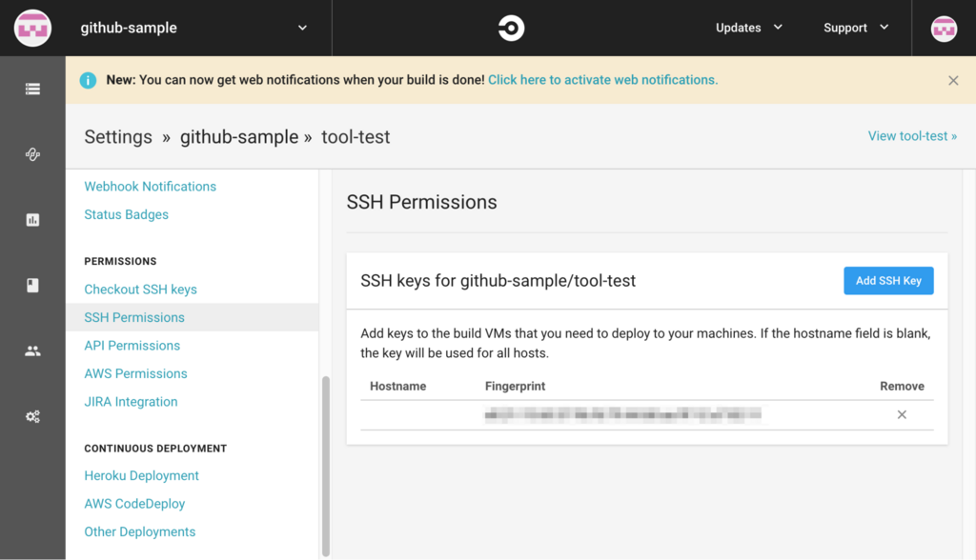The width and height of the screenshot is (976, 560).
Task: Open the Projects book icon in sidebar
Action: click(x=32, y=285)
